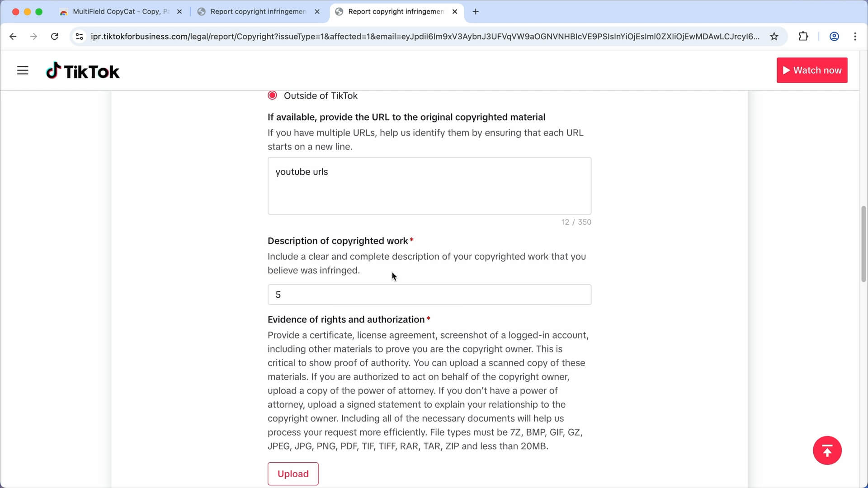868x488 pixels.
Task: Switch to the MultiField CopyCat tab
Action: [115, 11]
